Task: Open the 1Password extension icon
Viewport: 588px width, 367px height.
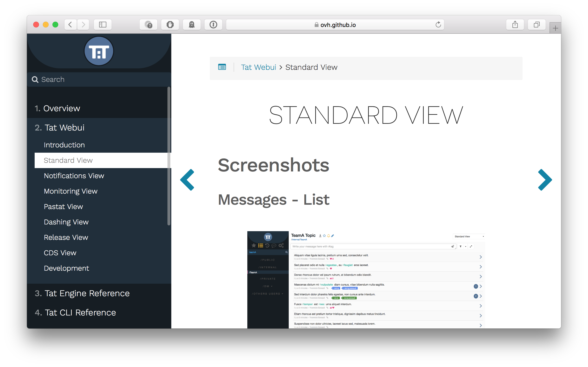Action: [x=213, y=25]
